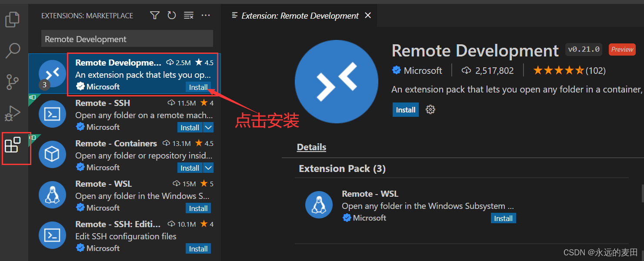The height and width of the screenshot is (261, 644).
Task: Open the Explorer view in activity bar
Action: click(x=12, y=19)
